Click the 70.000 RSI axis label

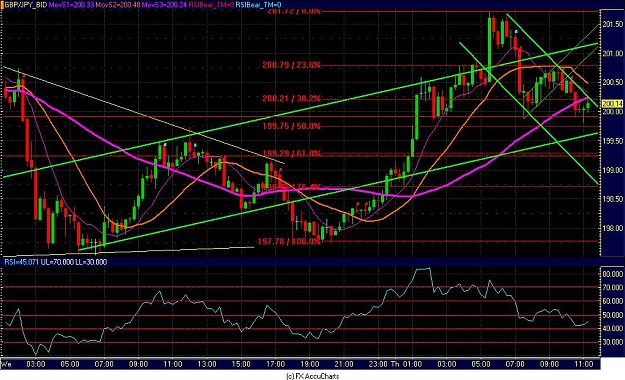tap(612, 287)
